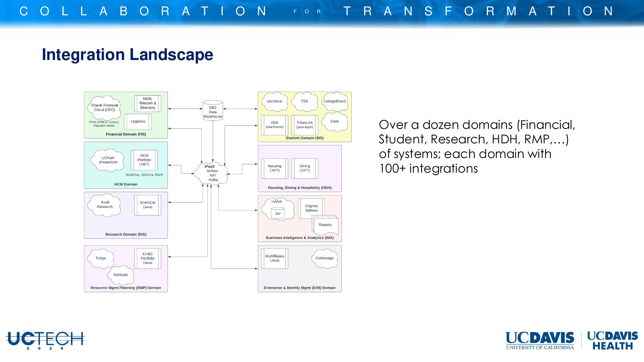Click the Resource Mgmt Planning (RMP) Domain label

click(x=126, y=288)
